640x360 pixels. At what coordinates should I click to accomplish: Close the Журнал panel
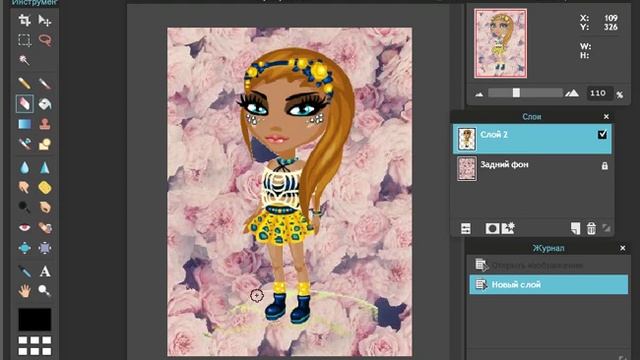[622, 248]
